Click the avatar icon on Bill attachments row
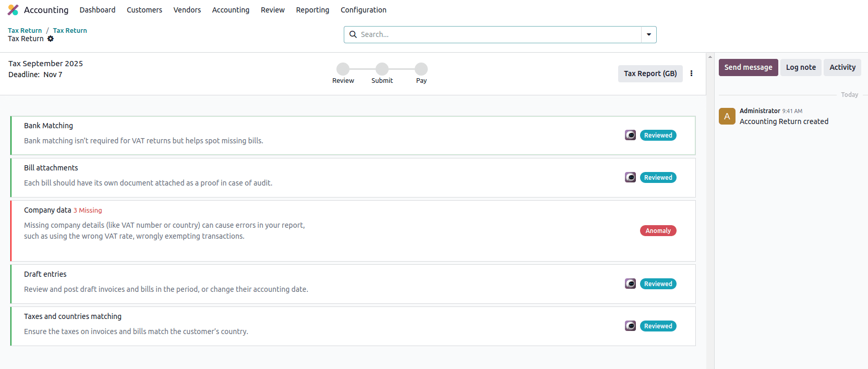The width and height of the screenshot is (868, 369). [630, 177]
